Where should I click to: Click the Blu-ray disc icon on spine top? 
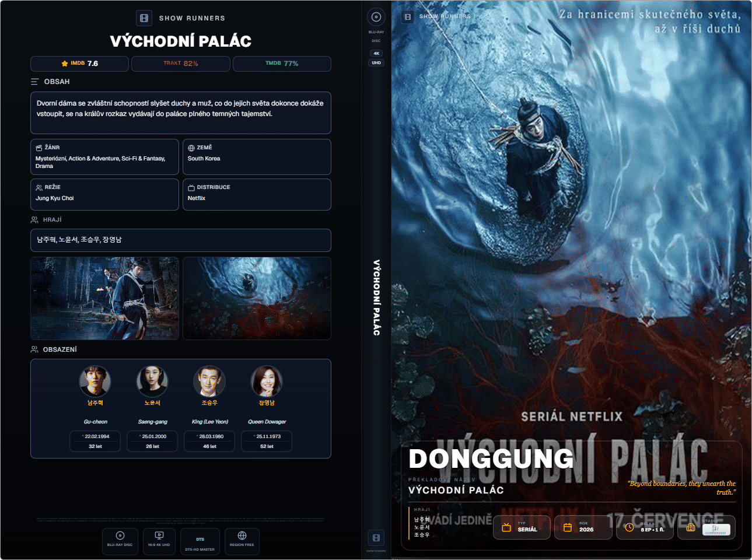pos(376,17)
